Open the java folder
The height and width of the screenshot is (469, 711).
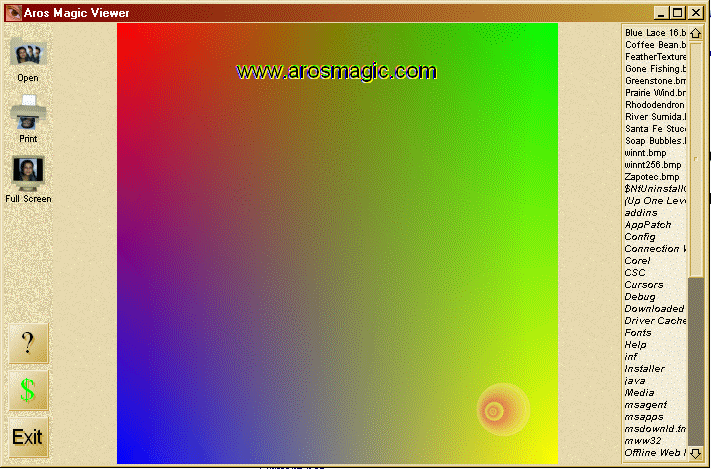(634, 381)
